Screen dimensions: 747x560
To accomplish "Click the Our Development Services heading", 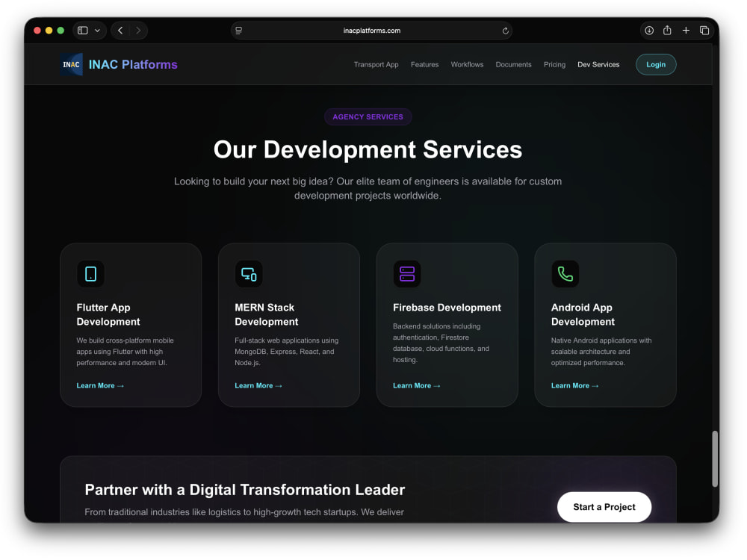I will [x=368, y=149].
